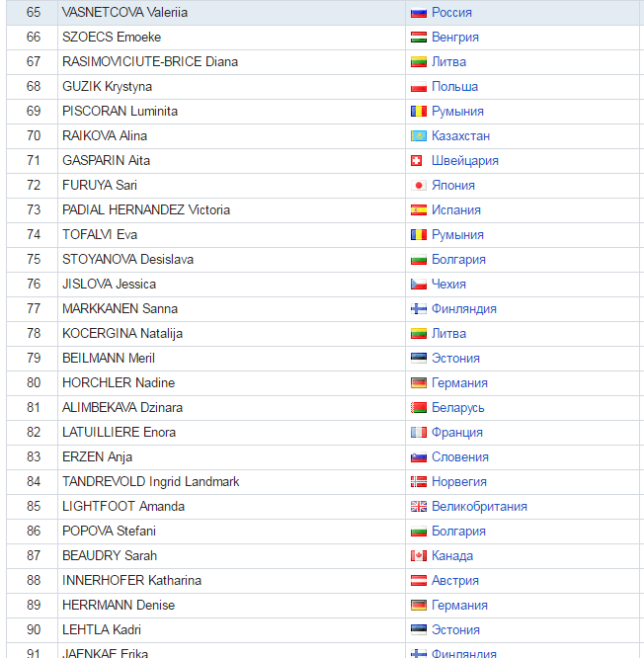This screenshot has height=658, width=644.
Task: Open the Польша country link
Action: [454, 87]
